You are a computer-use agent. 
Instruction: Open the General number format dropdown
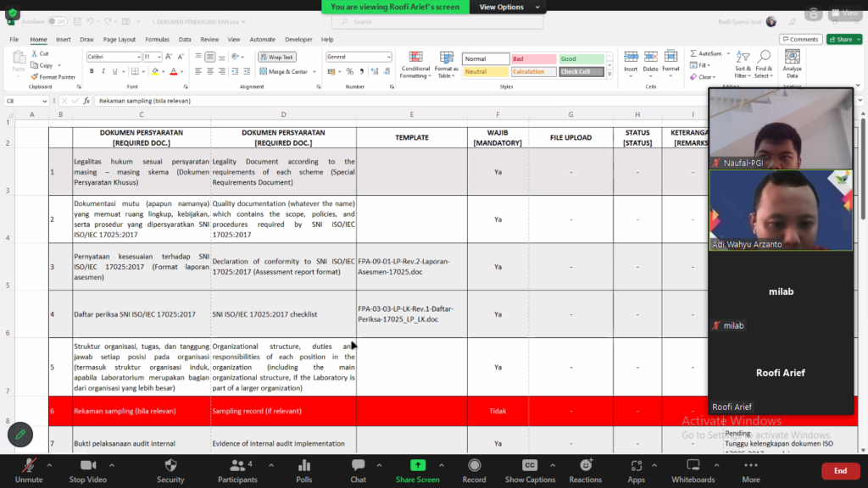pyautogui.click(x=388, y=57)
